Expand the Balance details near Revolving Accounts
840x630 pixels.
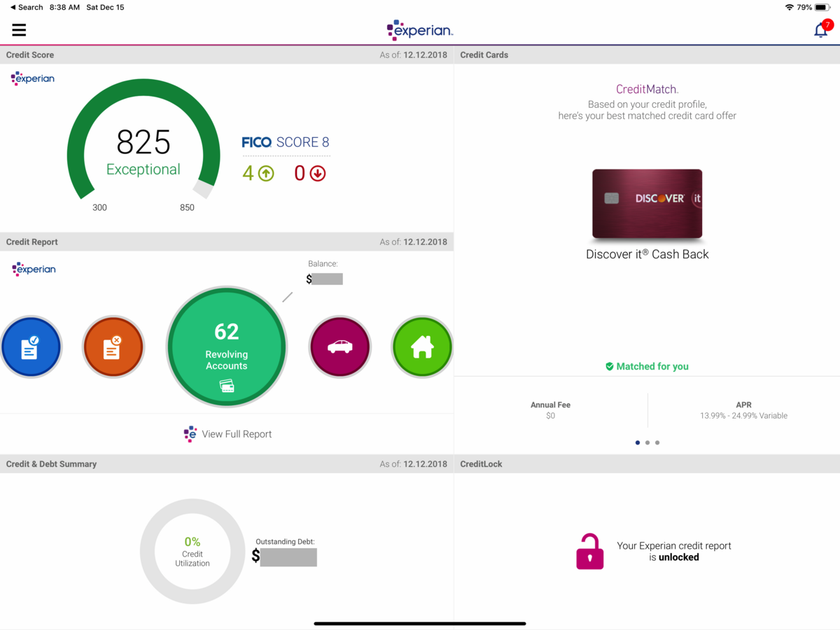click(x=324, y=273)
